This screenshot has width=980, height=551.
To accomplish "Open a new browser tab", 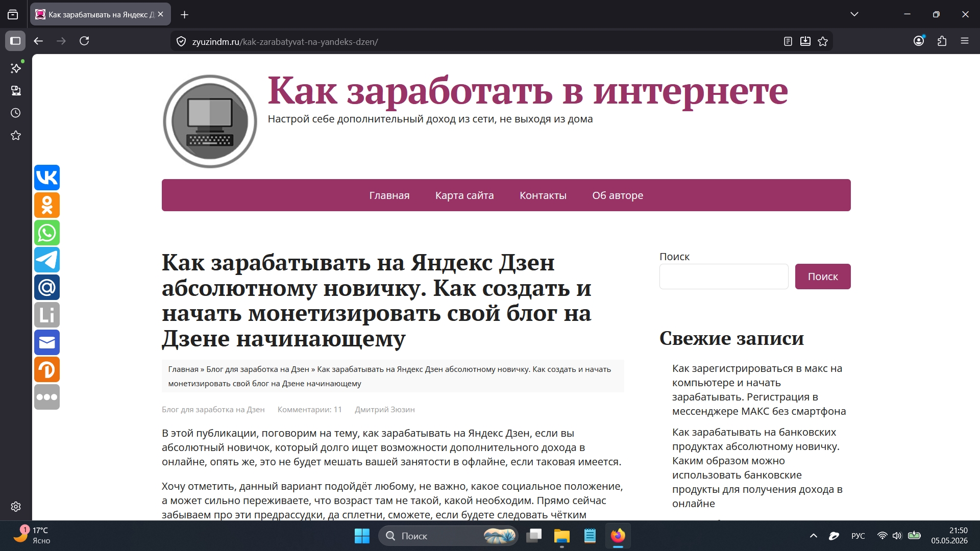I will [x=185, y=15].
